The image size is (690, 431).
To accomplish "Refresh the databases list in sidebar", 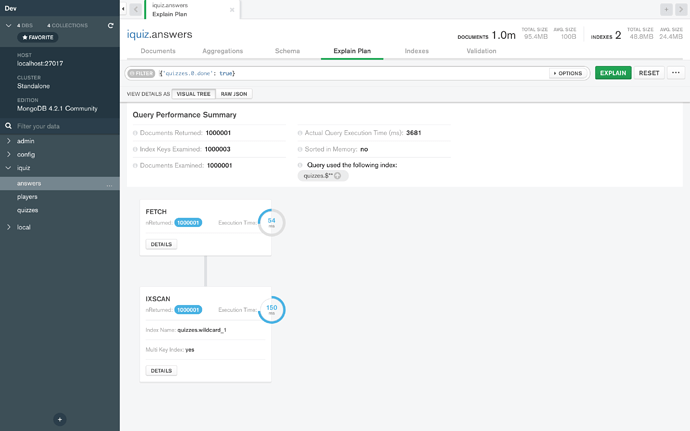I will pos(109,24).
